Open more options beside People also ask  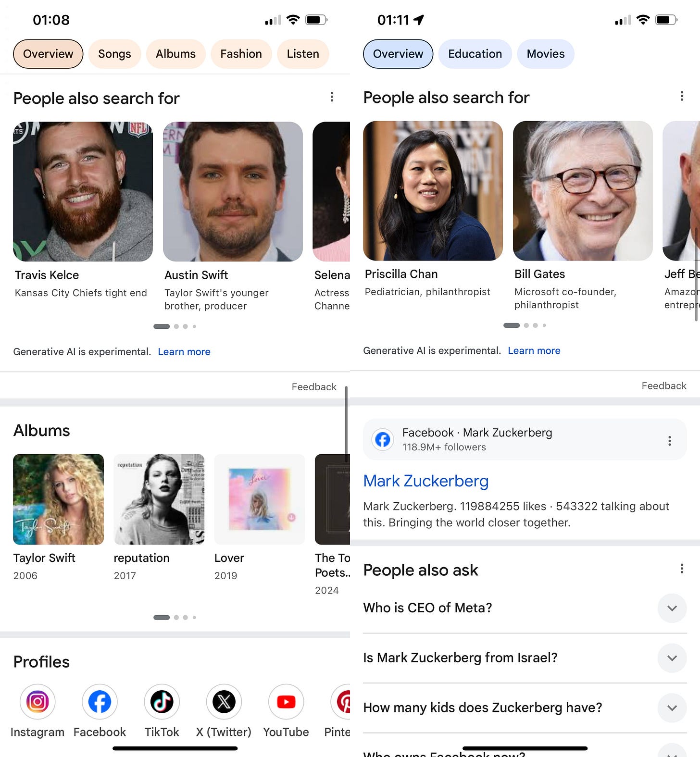(x=682, y=569)
